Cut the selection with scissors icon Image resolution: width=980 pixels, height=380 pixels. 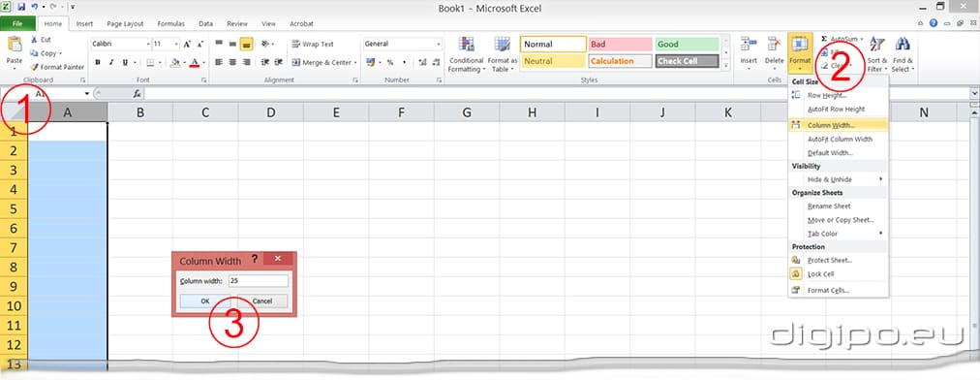(x=35, y=40)
